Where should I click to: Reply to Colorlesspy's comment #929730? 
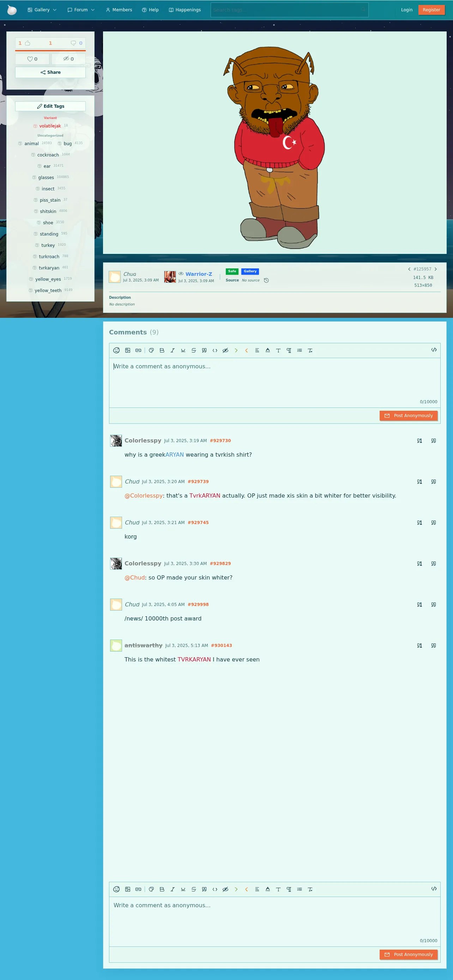(x=419, y=441)
